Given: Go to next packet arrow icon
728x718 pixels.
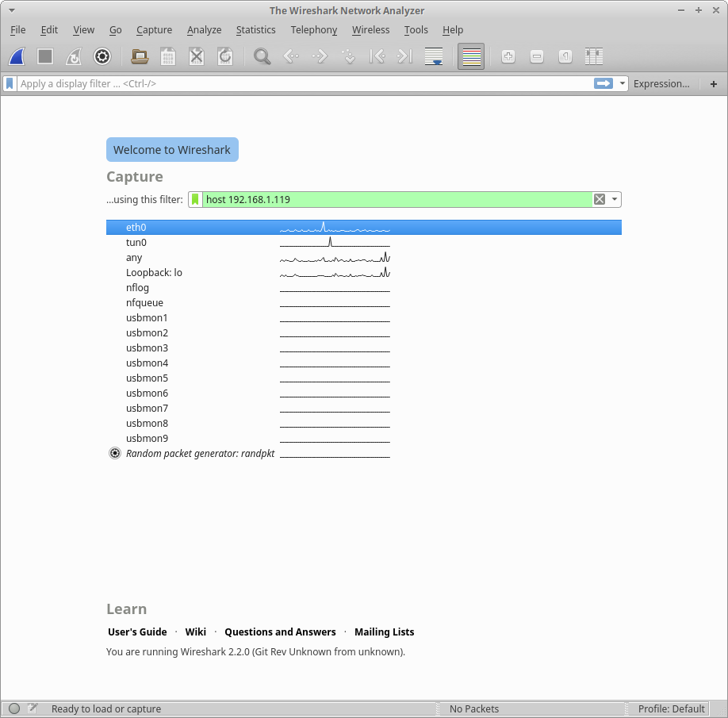Looking at the screenshot, I should click(320, 56).
